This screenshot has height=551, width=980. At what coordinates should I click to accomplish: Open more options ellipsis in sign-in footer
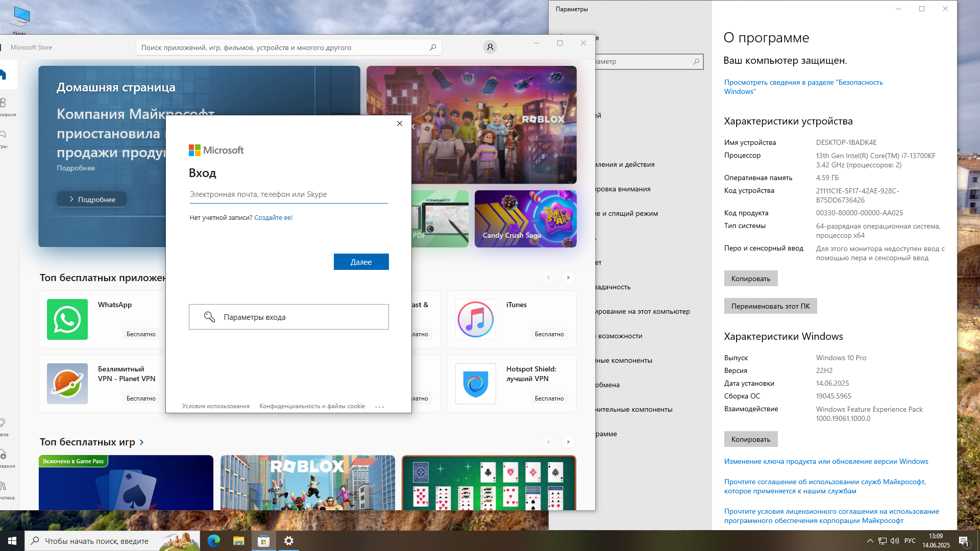379,407
